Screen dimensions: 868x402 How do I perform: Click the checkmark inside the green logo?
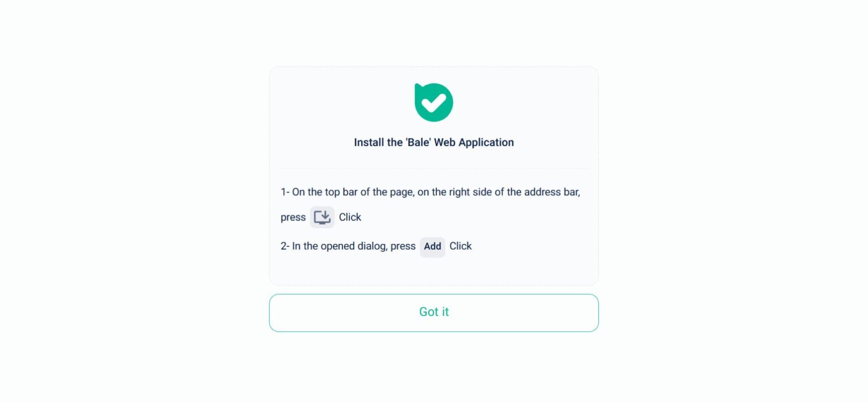coord(434,103)
